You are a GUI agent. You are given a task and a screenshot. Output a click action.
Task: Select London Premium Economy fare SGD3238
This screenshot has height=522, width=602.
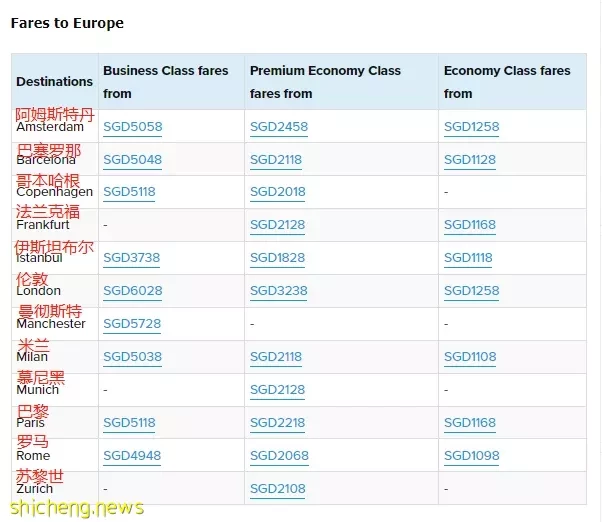279,291
